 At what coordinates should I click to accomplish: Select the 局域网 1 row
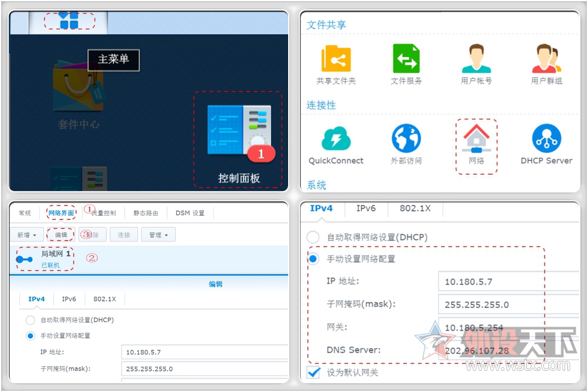point(149,259)
